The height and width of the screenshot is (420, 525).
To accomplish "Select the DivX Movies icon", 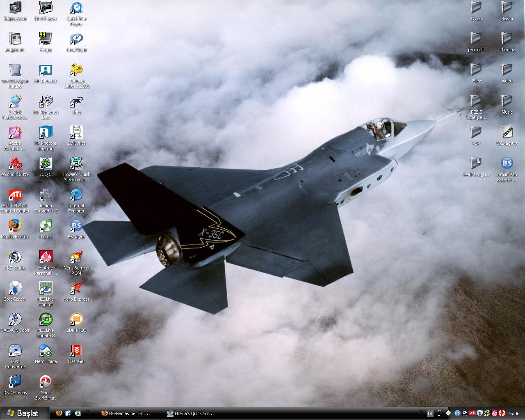I will point(15,386).
